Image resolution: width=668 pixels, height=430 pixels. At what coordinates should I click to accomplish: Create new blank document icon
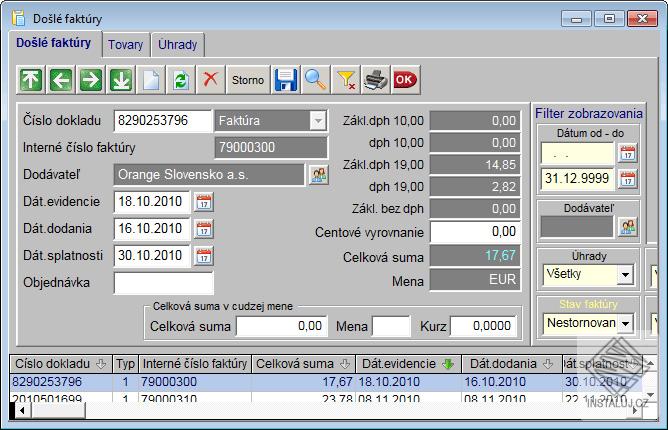pos(148,78)
